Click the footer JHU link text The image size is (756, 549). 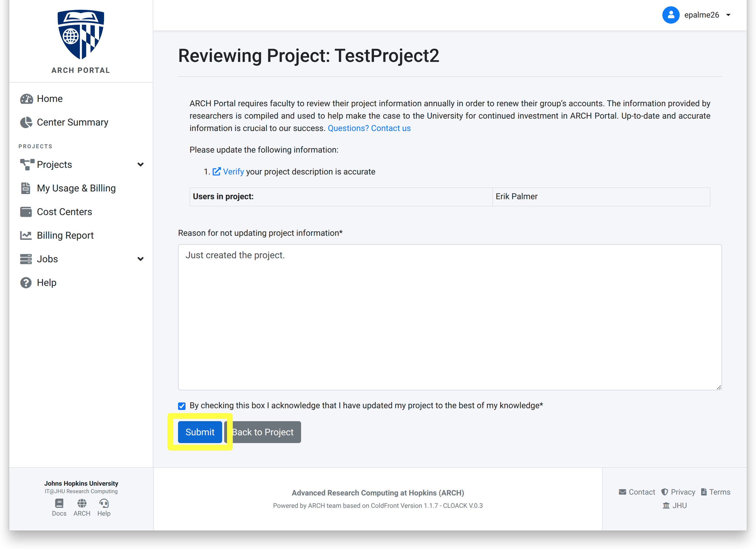click(679, 505)
